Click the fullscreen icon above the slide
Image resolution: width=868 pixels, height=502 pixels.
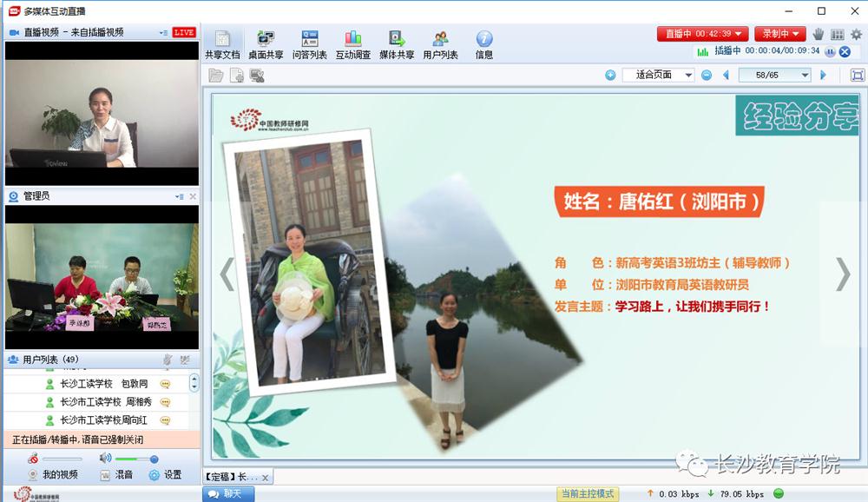[857, 76]
